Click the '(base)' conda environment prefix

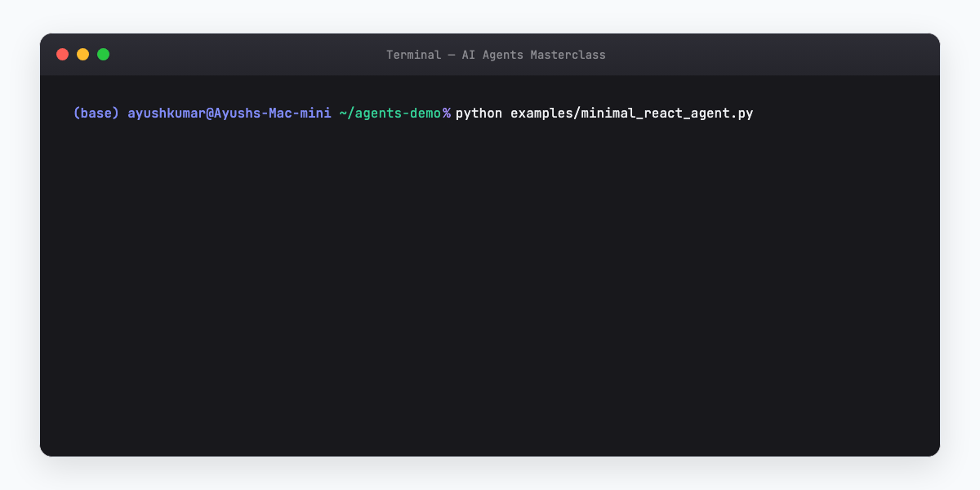click(96, 114)
